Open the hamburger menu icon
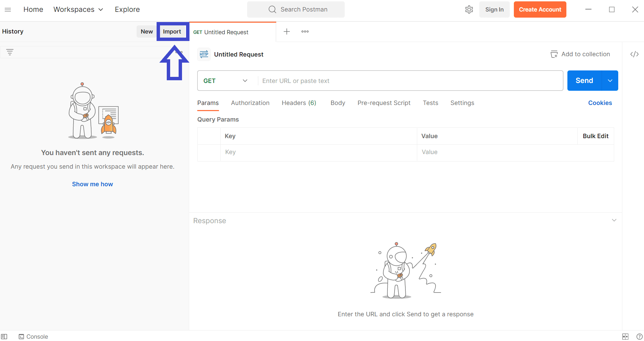The width and height of the screenshot is (644, 341). [x=8, y=9]
